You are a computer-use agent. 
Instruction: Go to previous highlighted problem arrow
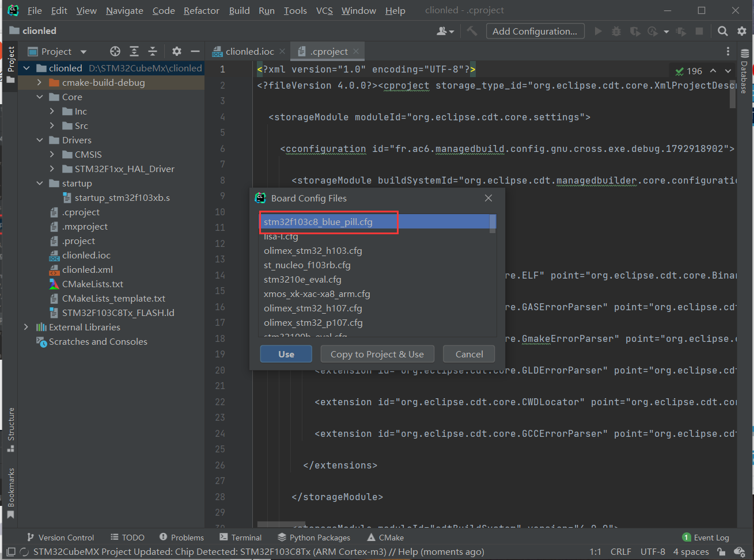713,71
